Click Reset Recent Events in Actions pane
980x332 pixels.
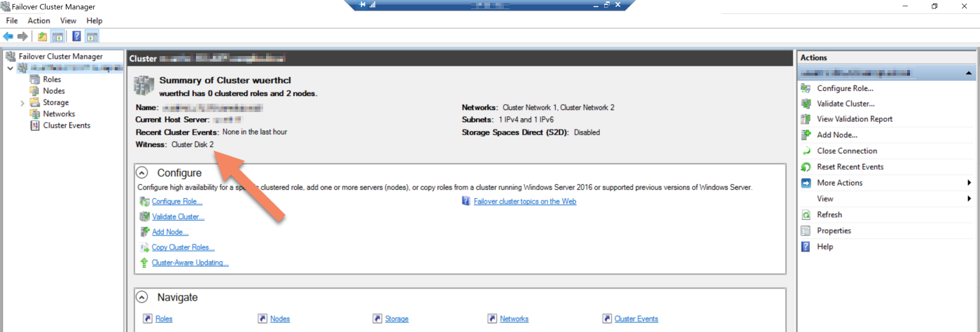850,167
